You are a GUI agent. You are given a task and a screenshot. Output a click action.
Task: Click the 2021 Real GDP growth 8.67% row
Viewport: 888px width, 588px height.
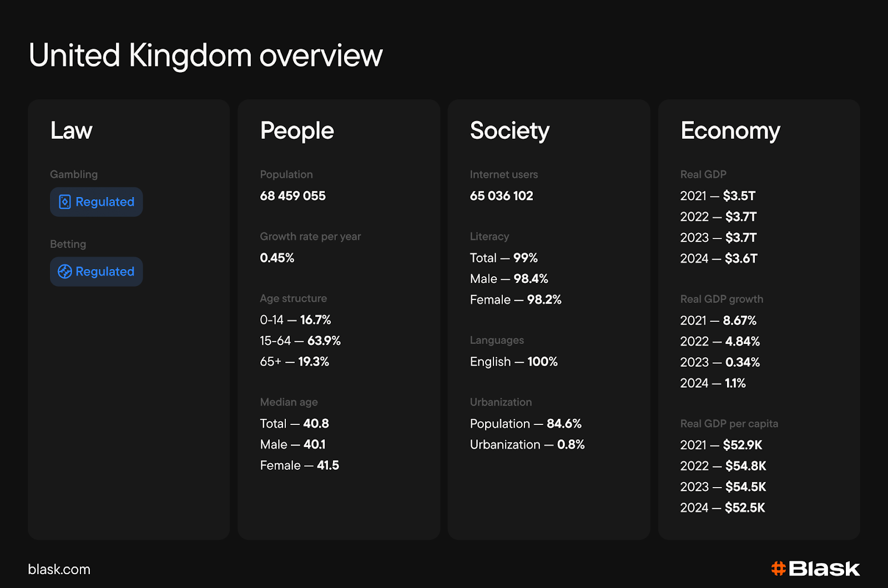719,321
